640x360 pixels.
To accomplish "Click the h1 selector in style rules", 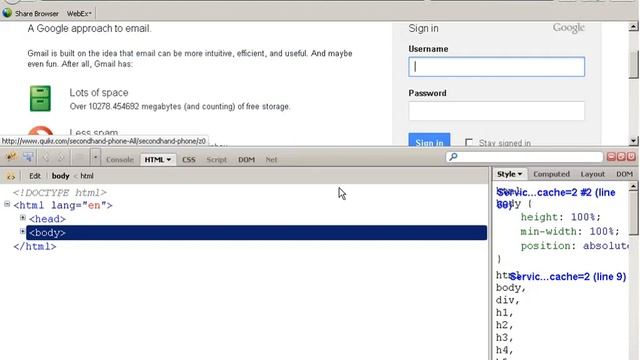I will click(x=504, y=313).
